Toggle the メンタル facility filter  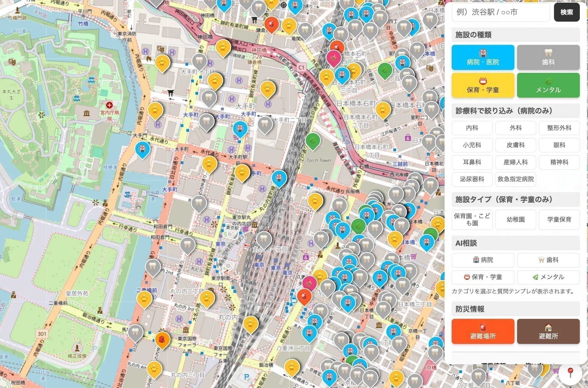point(548,85)
